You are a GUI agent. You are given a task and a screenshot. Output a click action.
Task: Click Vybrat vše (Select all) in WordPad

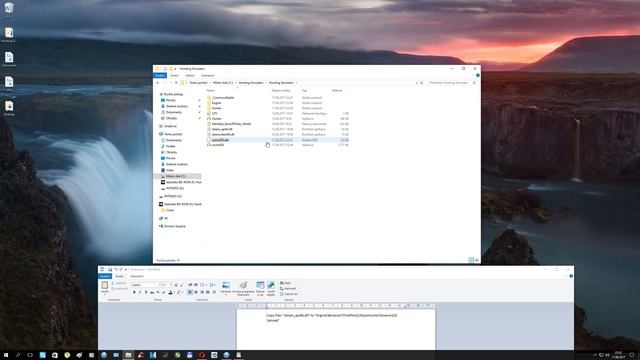coord(289,294)
